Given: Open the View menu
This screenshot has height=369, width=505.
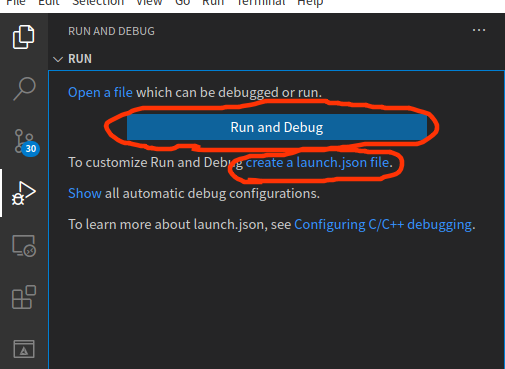Looking at the screenshot, I should click(149, 3).
